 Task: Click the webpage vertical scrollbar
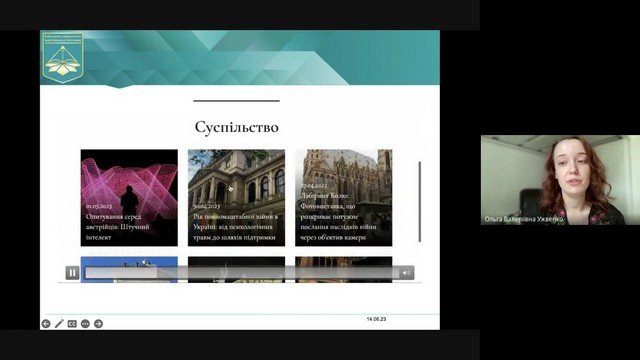[420, 202]
